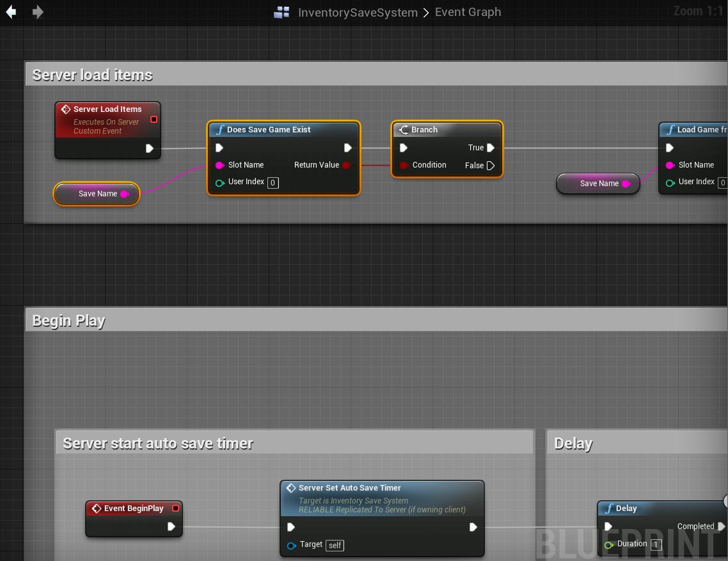
Task: Click the Duration value field on Delay node
Action: tap(656, 544)
